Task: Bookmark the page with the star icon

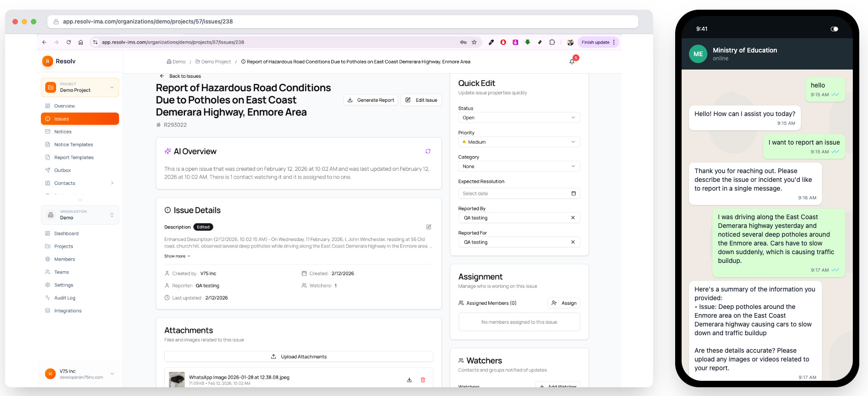Action: [x=474, y=42]
